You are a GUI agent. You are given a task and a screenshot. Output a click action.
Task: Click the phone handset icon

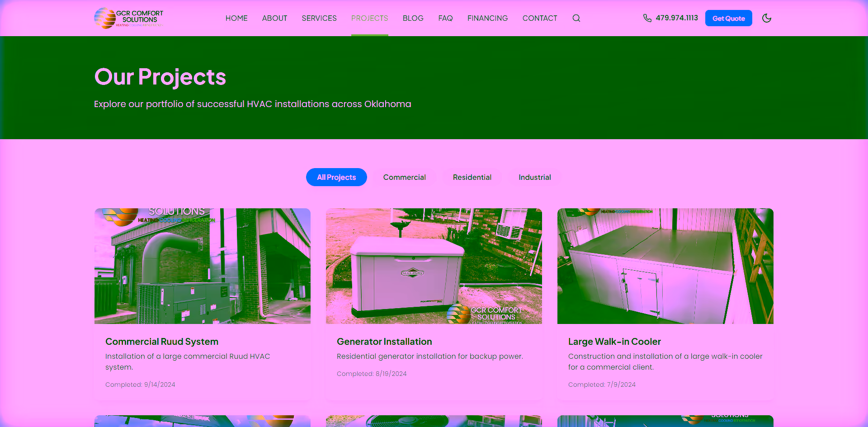click(x=647, y=18)
